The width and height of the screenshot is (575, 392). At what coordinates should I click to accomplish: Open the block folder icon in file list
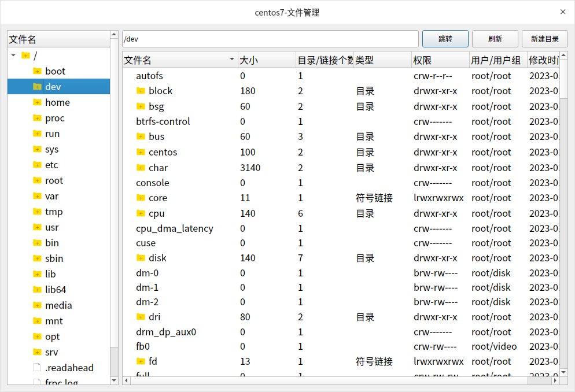(x=141, y=91)
